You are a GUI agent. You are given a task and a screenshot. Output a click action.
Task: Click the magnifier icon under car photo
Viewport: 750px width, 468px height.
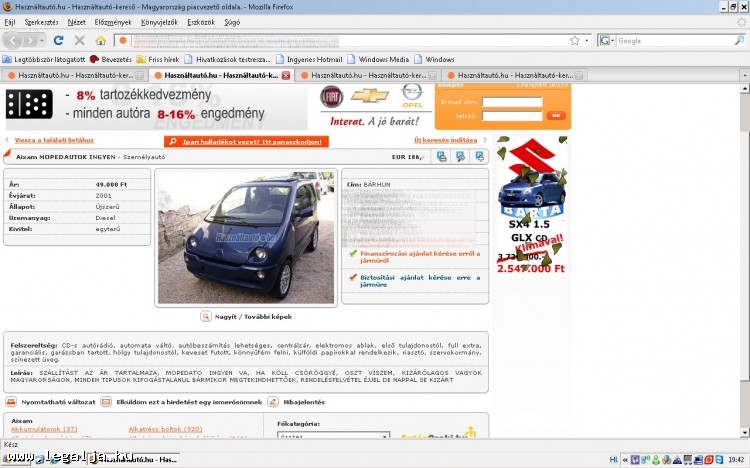(206, 316)
